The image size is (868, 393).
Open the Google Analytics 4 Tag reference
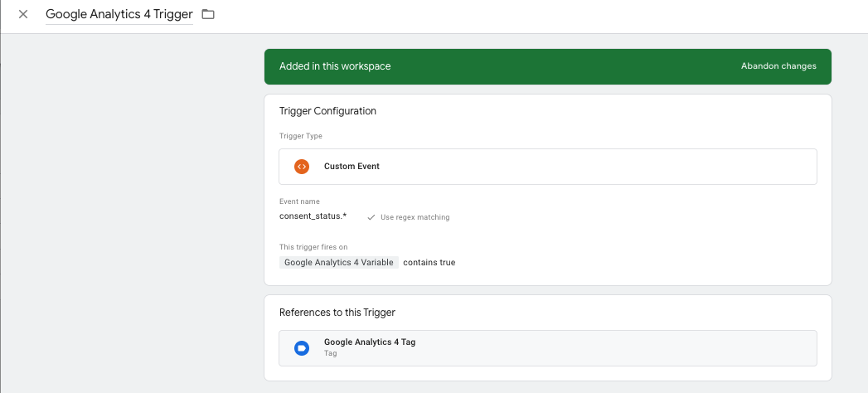(x=547, y=348)
